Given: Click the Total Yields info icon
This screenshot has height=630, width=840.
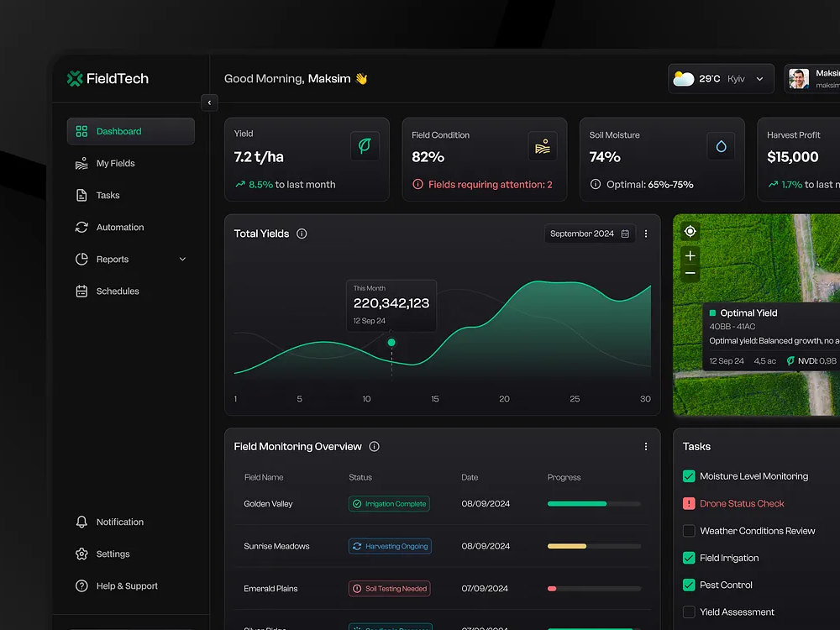Looking at the screenshot, I should tap(302, 234).
